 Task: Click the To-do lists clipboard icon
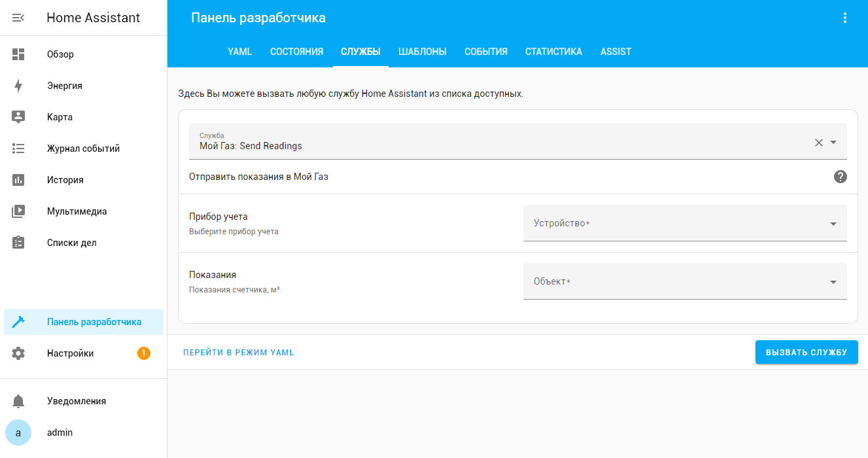(x=18, y=243)
